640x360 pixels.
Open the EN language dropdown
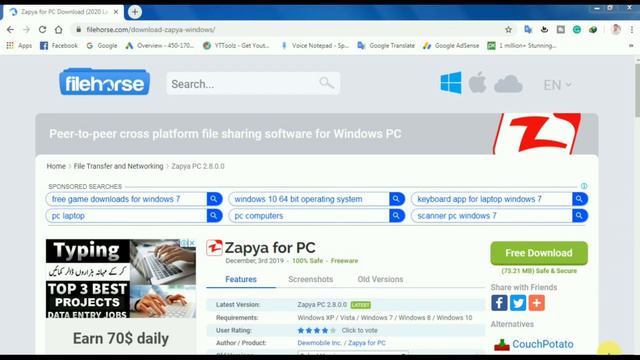[557, 85]
